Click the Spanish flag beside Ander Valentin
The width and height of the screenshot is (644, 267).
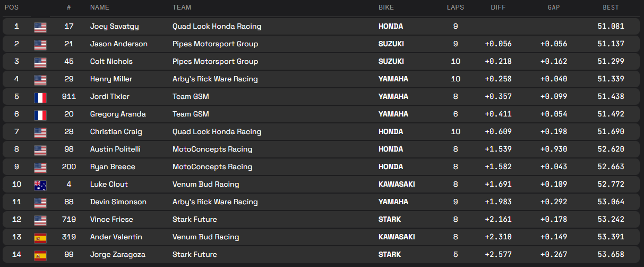40,237
